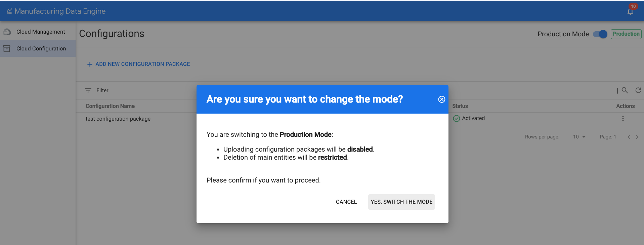This screenshot has height=245, width=644.
Task: Click the notifications bell icon
Action: tap(630, 11)
